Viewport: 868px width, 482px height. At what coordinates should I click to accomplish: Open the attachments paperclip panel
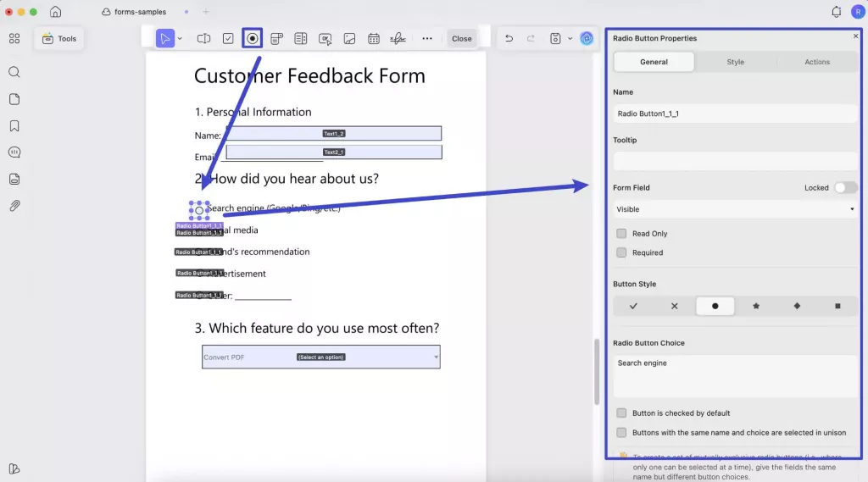[x=14, y=205]
